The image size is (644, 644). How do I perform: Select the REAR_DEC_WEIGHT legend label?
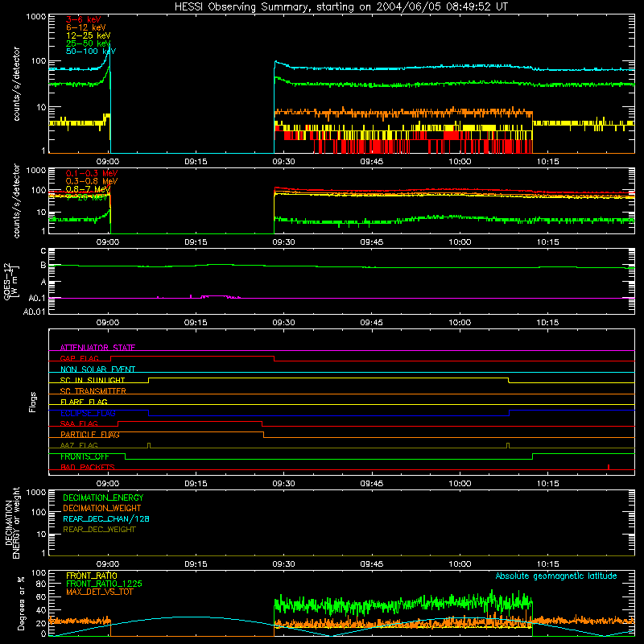[99, 530]
